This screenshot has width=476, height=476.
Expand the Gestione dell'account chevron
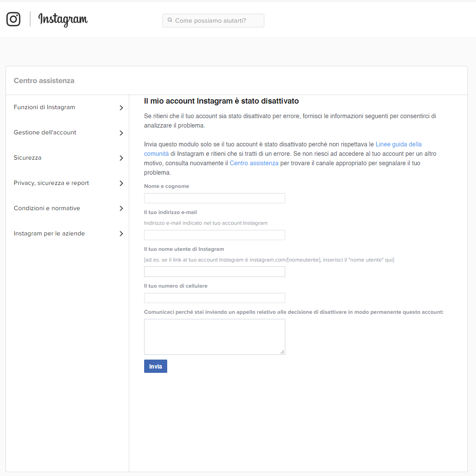(121, 133)
